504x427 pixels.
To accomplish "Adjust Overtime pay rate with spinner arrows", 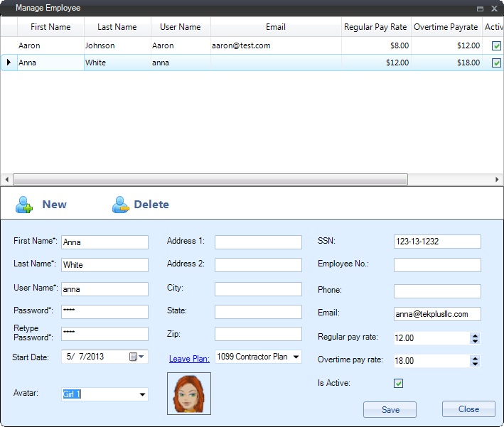I will click(x=475, y=361).
